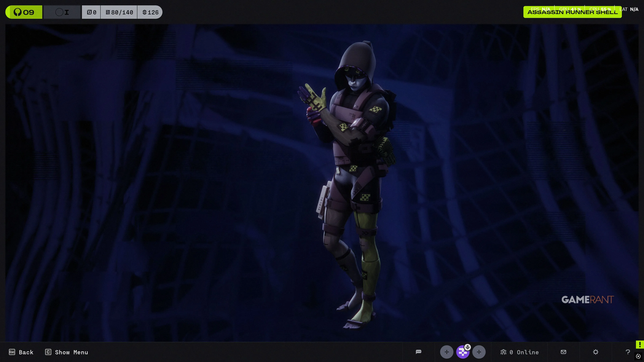Click the green exclamation alert badge

coord(639,344)
